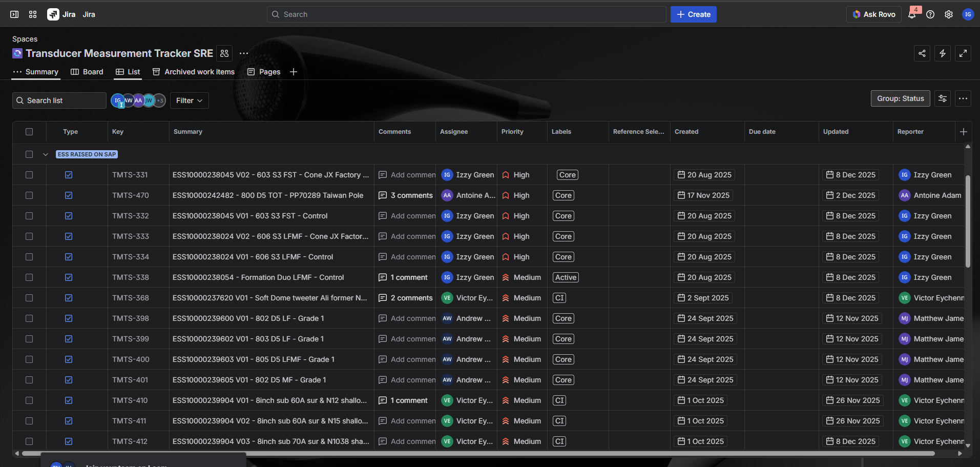Open the Archived work items tab

[194, 72]
